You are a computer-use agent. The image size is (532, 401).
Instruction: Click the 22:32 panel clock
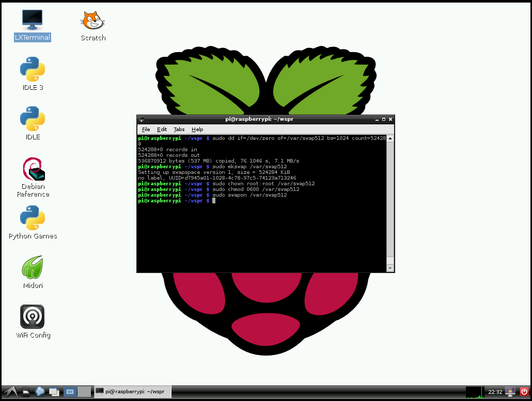tap(495, 392)
